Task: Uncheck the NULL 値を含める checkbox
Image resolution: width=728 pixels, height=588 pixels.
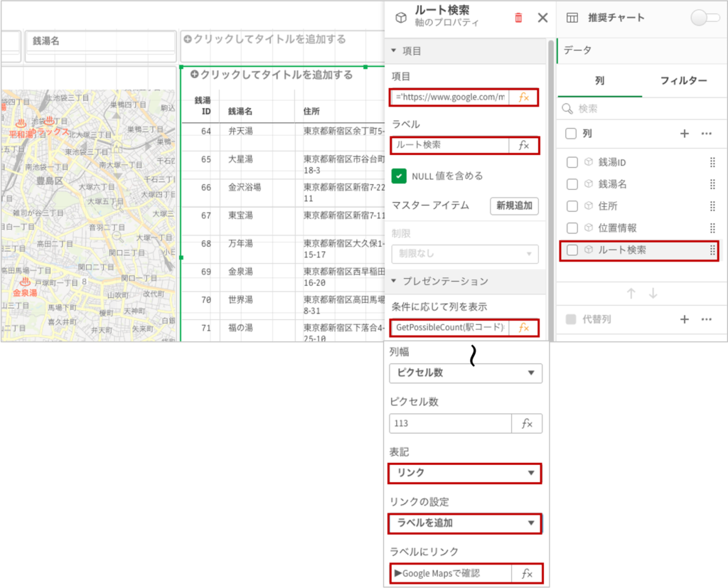Action: point(399,176)
